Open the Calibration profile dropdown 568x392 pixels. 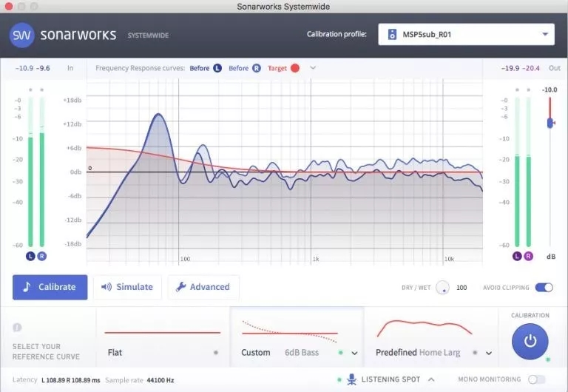[545, 34]
